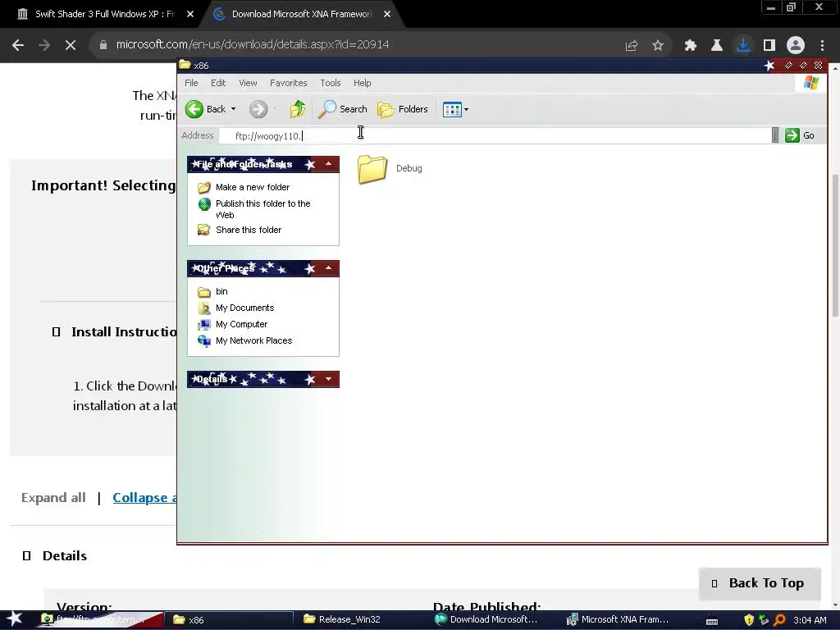This screenshot has width=840, height=630.
Task: Go up one folder level
Action: 297,109
